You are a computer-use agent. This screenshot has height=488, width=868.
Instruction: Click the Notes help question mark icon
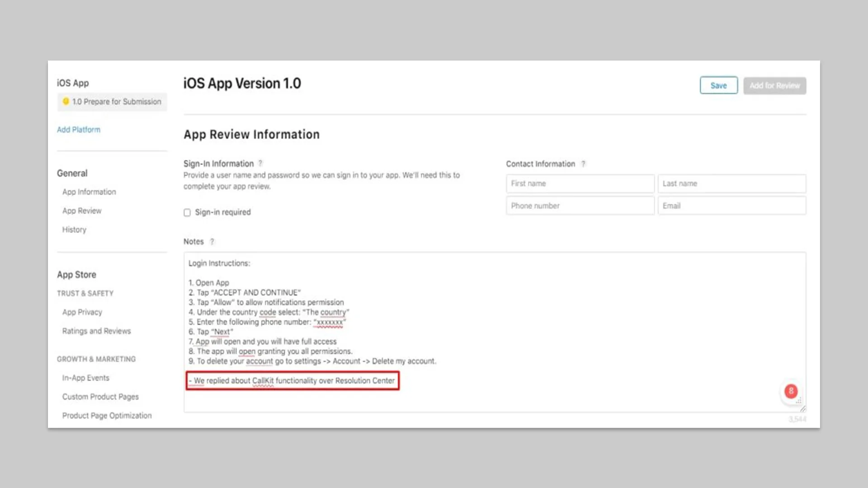[212, 242]
